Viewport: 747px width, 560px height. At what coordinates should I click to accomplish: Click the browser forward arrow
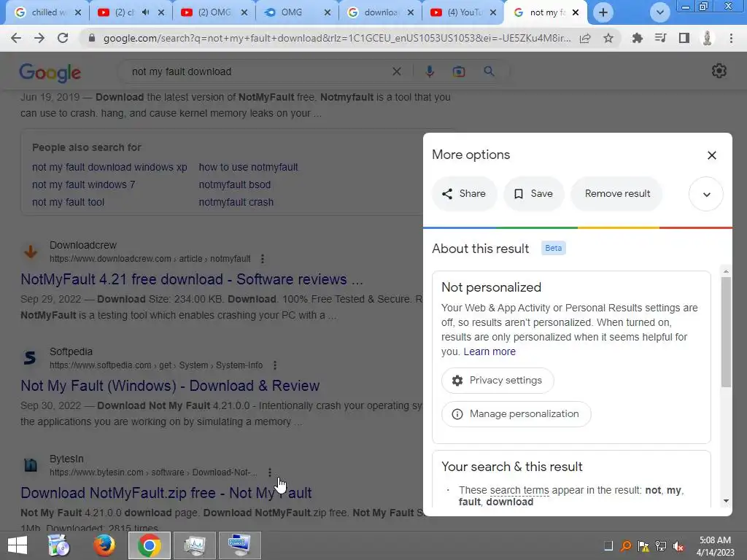pyautogui.click(x=39, y=38)
